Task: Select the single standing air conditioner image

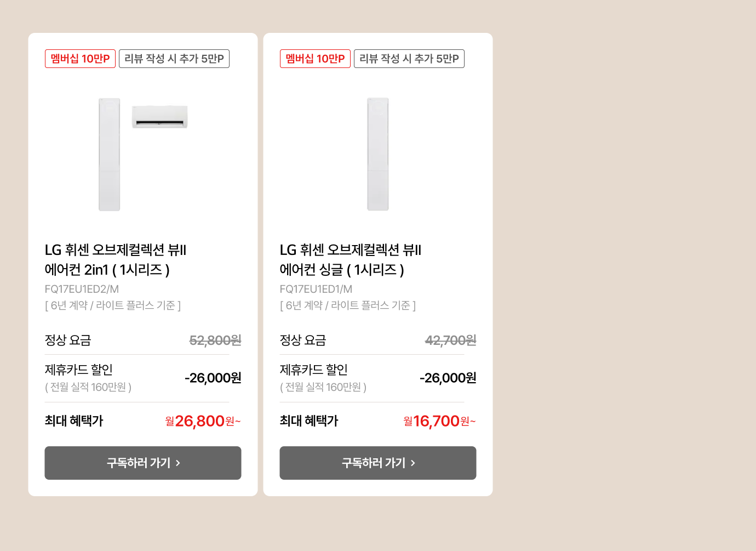Action: [x=378, y=154]
